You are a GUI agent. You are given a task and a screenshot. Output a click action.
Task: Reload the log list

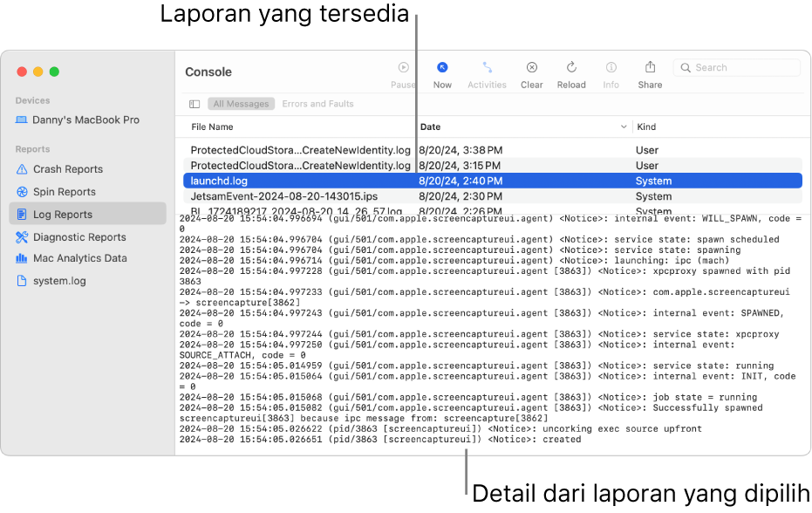571,75
